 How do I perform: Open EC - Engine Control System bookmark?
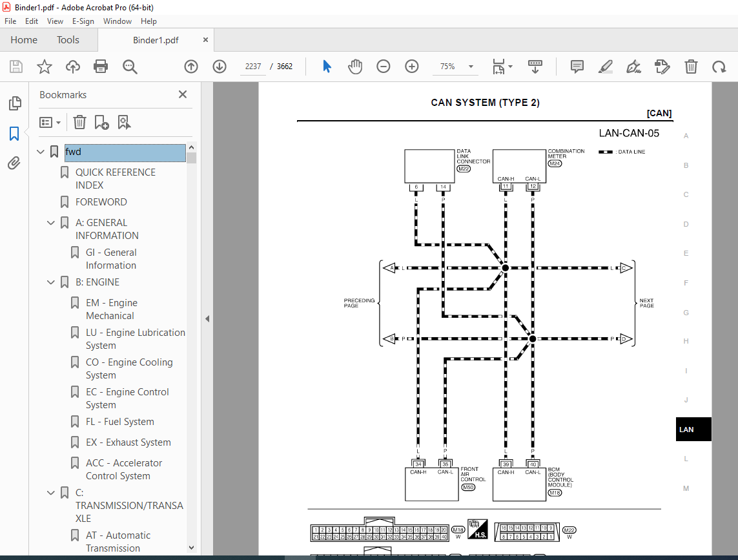pyautogui.click(x=127, y=399)
